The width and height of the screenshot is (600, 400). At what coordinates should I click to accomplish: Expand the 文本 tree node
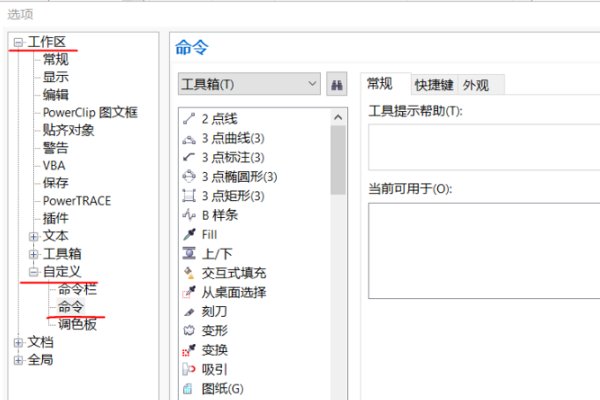coord(34,236)
